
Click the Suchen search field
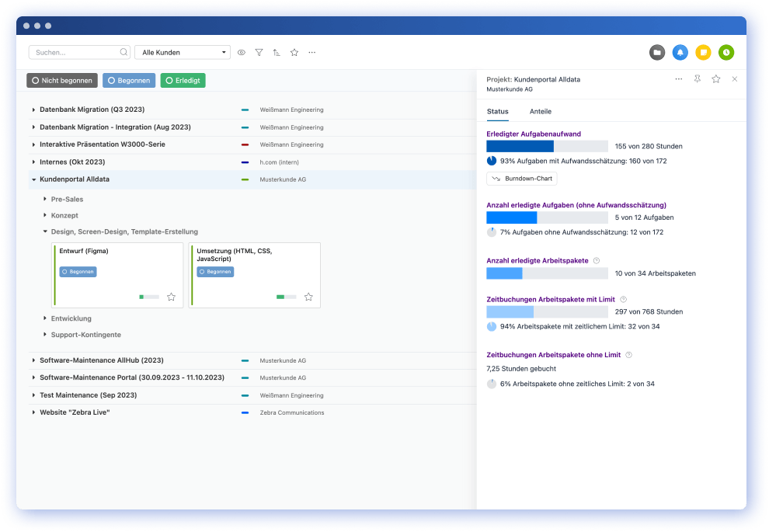pos(78,53)
